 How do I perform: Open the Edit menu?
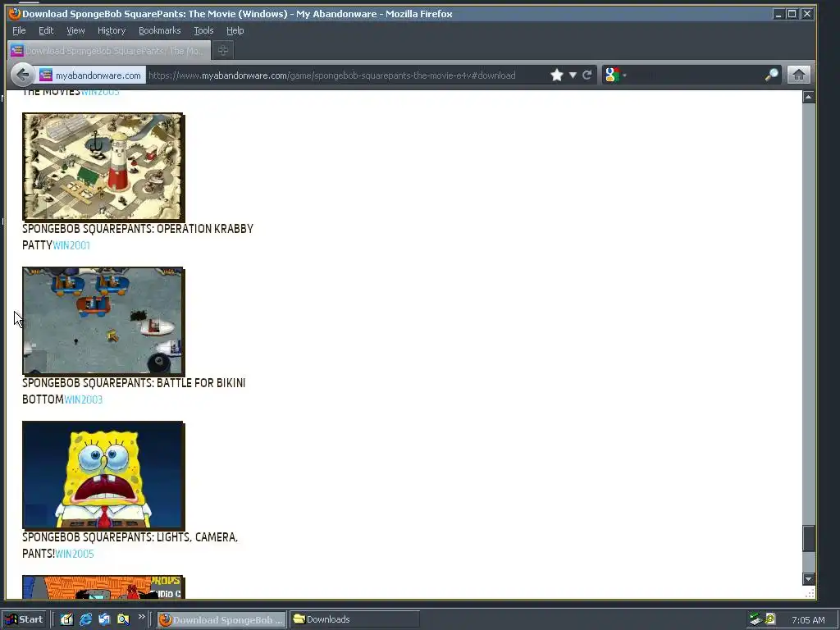coord(46,30)
